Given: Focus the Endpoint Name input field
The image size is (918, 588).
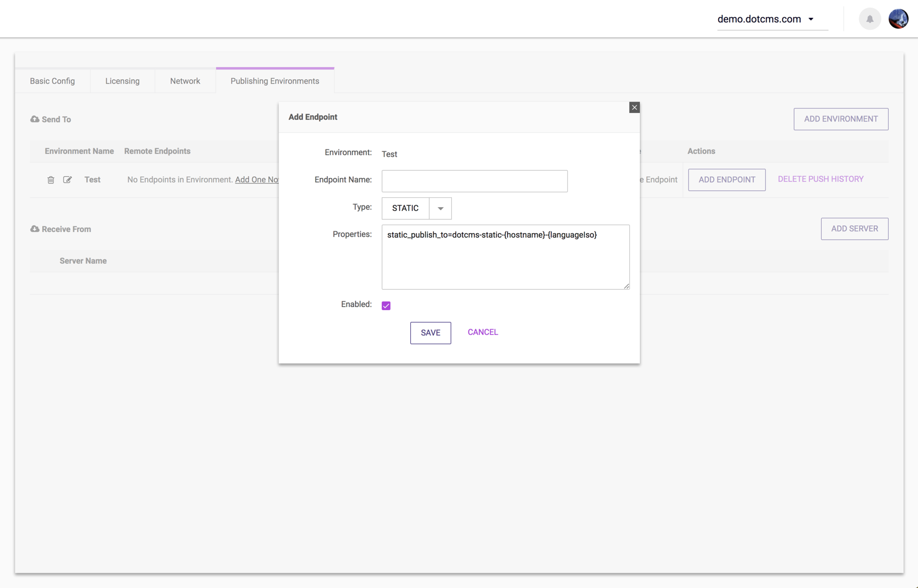Looking at the screenshot, I should 474,181.
